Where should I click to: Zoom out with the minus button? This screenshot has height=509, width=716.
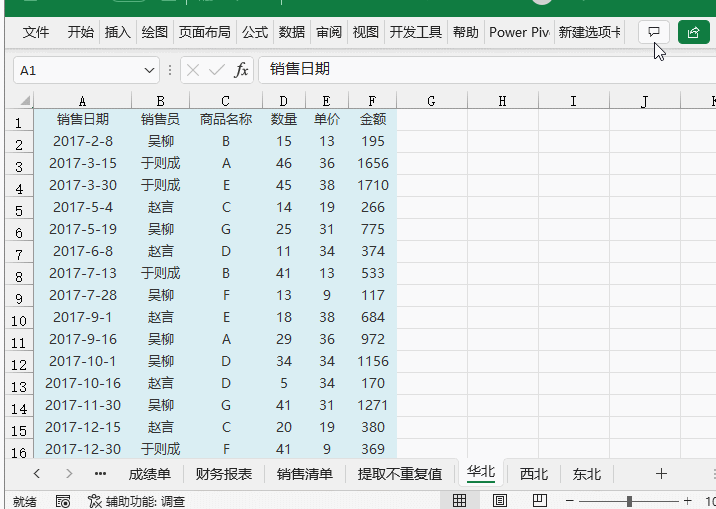(x=569, y=501)
